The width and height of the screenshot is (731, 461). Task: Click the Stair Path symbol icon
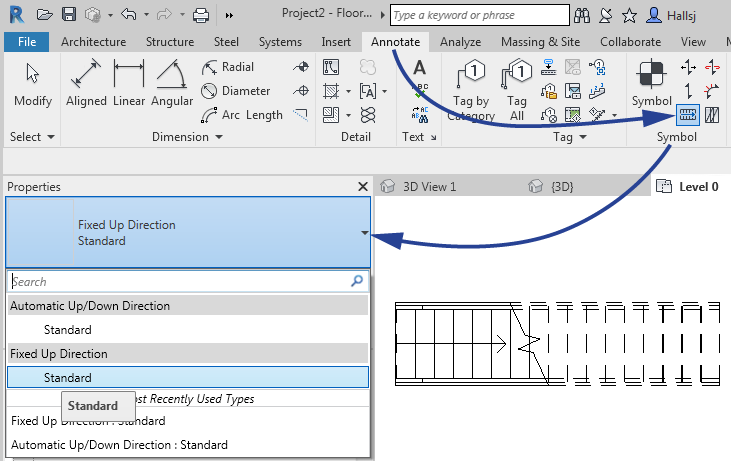tap(687, 114)
